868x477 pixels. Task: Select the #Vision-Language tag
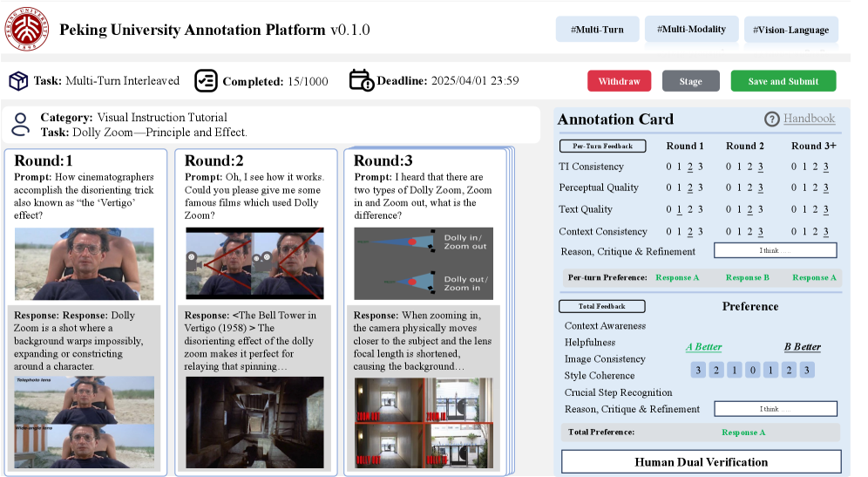click(x=790, y=30)
